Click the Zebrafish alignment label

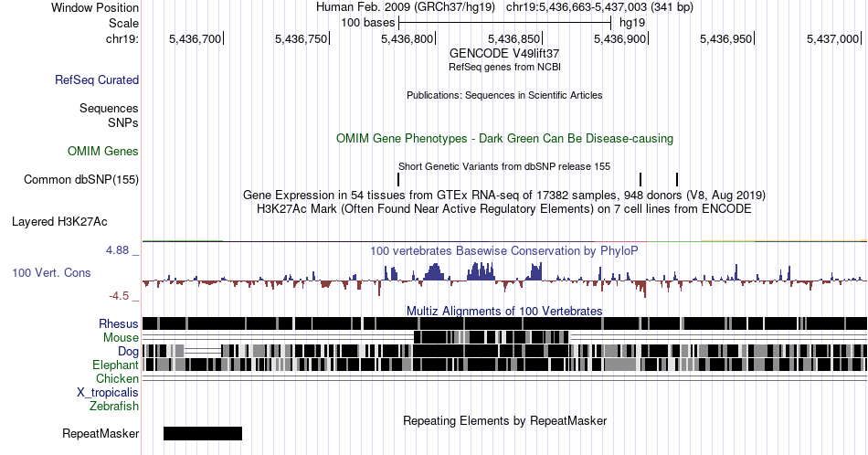pyautogui.click(x=113, y=406)
